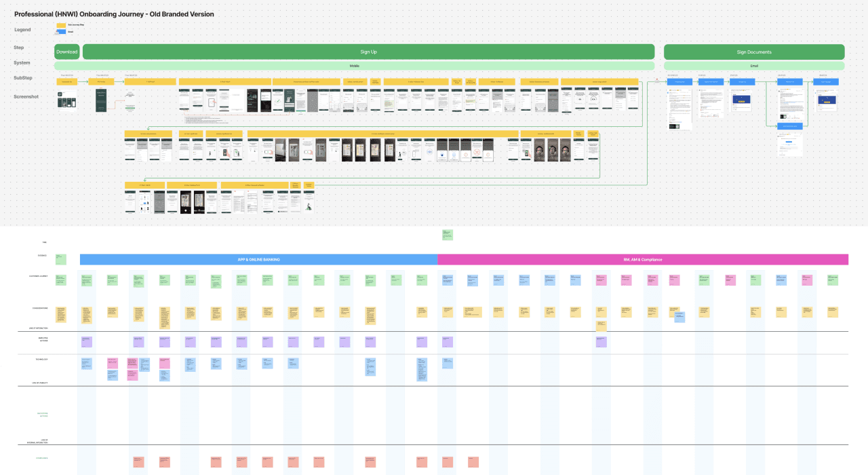This screenshot has height=475, width=868.
Task: Click the 'EMPLOYEE ACTIONS' row label
Action: pos(43,339)
